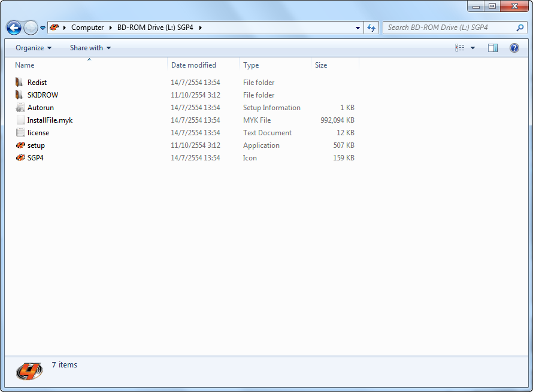Select BD-ROM Drive (L:) SGP4 breadcrumb
This screenshot has height=392, width=533.
pos(155,28)
